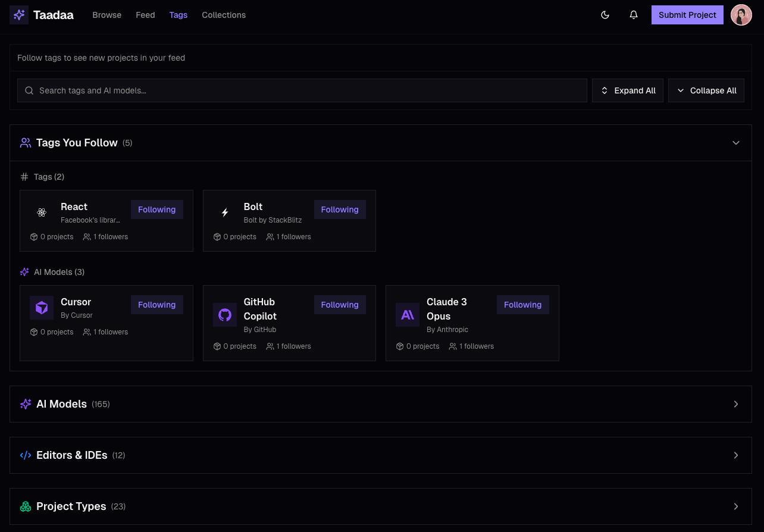Screen dimensions: 764x532
Task: Open the Collections tab
Action: click(x=224, y=15)
